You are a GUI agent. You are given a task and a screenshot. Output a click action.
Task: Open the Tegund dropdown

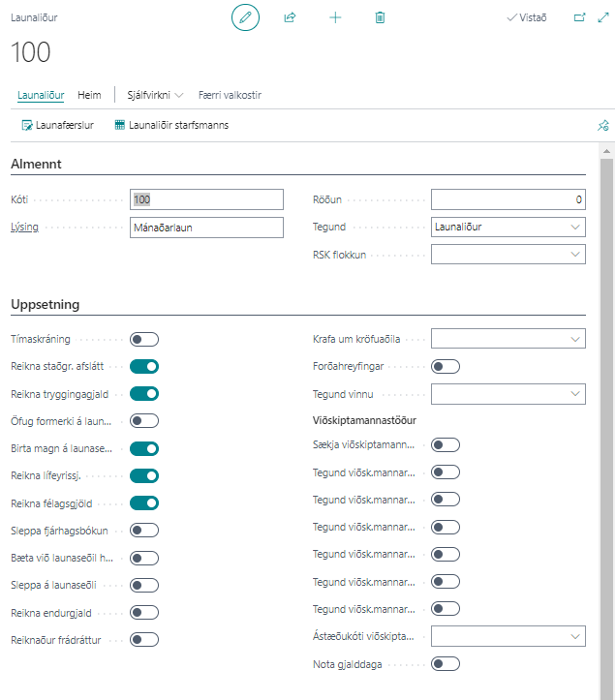coord(508,227)
